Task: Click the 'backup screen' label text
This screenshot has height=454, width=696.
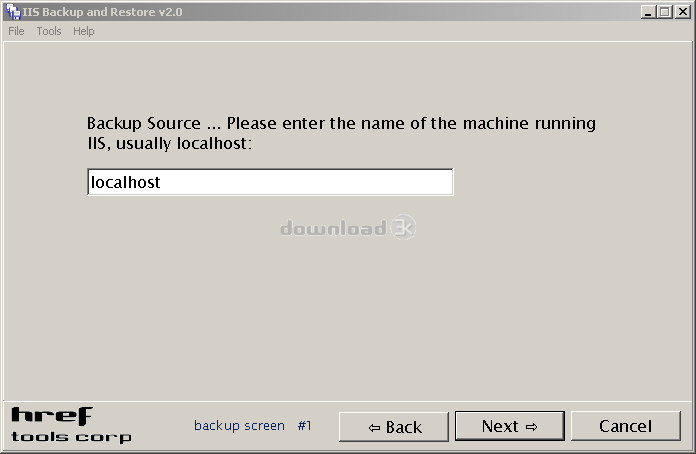Action: (239, 426)
